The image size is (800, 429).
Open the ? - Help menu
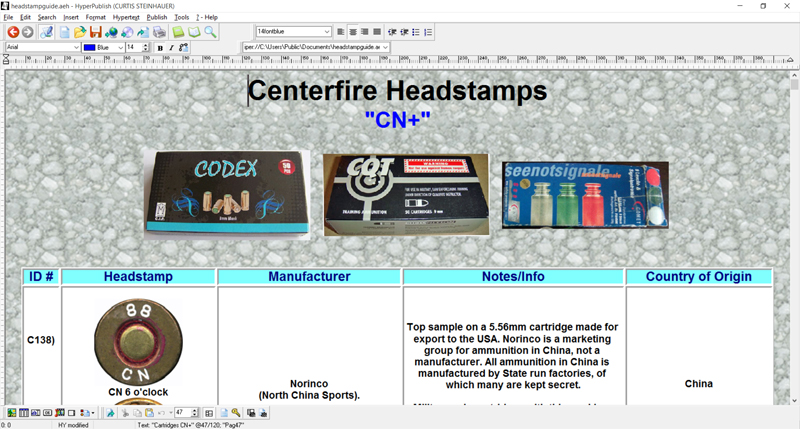(207, 17)
